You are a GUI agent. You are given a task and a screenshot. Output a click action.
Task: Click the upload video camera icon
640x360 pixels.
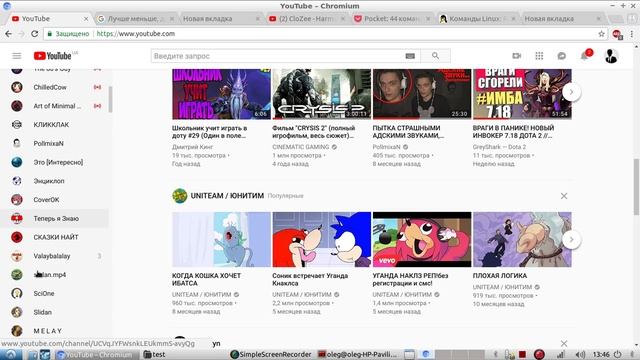[517, 56]
